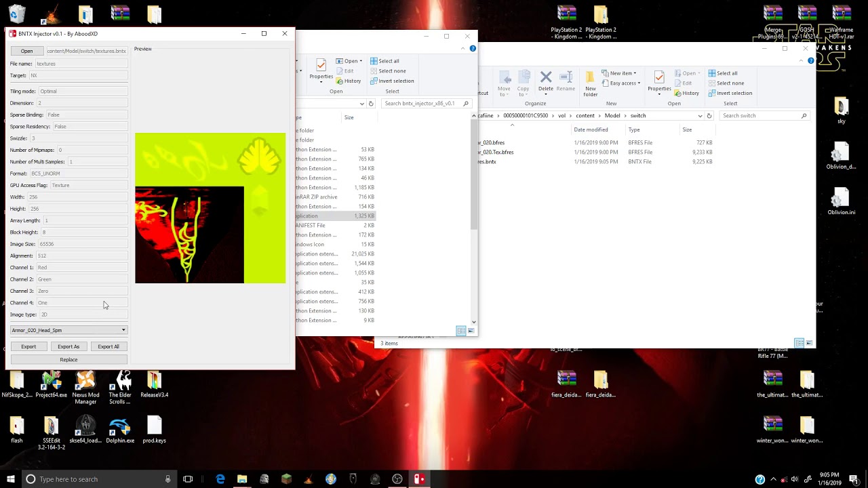Click the content breadcrumb in address bar

point(585,116)
